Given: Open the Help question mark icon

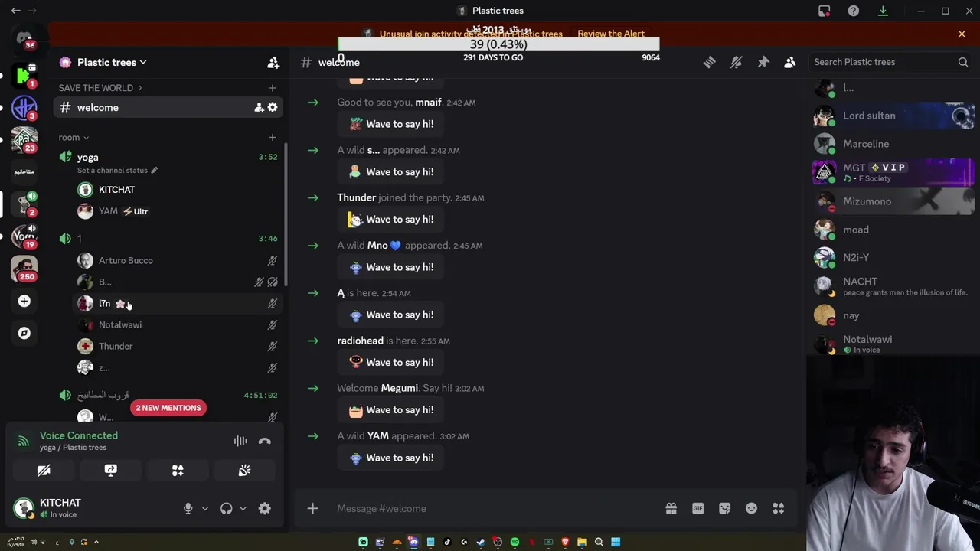Looking at the screenshot, I should [x=853, y=11].
